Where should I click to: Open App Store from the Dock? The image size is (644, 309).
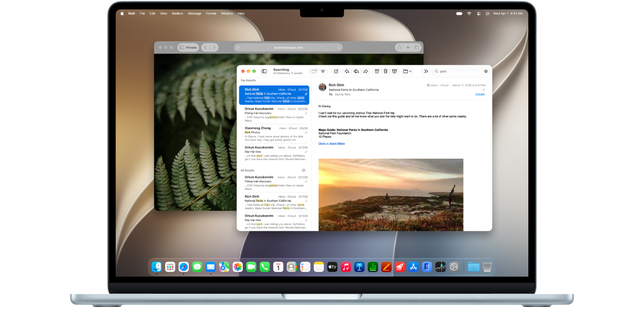(413, 266)
